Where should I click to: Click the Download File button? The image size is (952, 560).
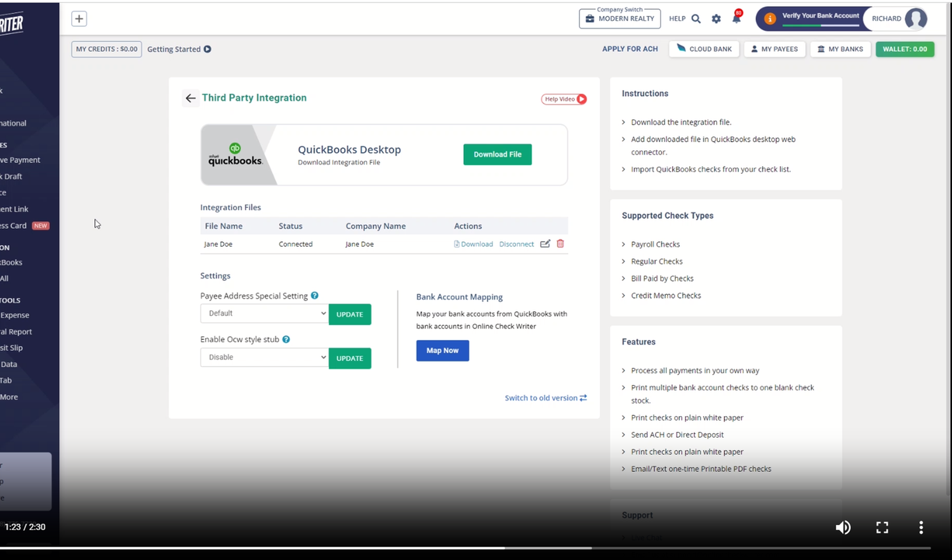click(x=498, y=155)
